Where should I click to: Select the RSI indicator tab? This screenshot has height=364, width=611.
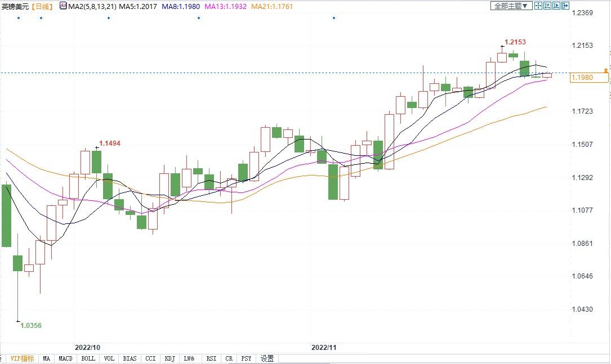(x=211, y=358)
